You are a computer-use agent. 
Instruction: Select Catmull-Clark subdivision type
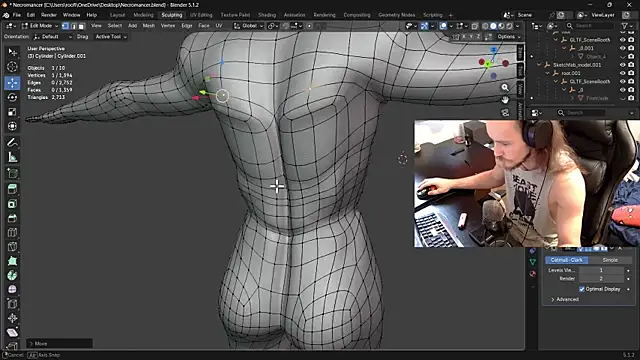[x=567, y=260]
